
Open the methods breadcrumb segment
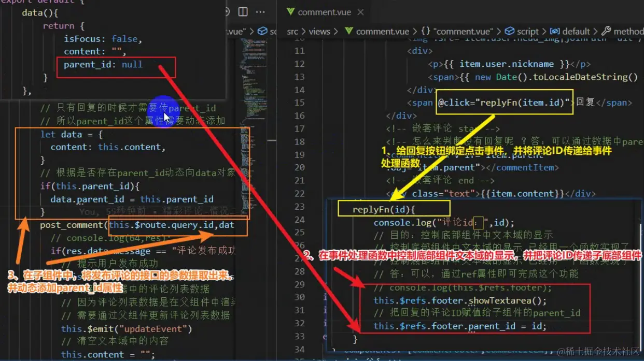628,32
